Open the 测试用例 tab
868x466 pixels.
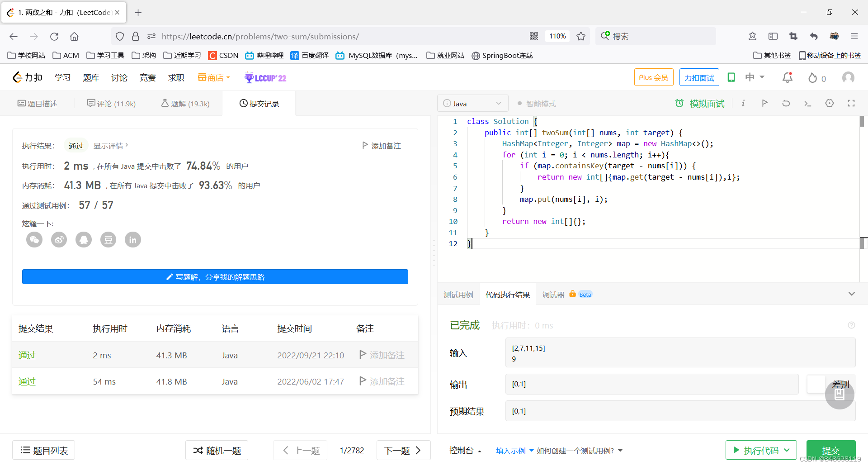(458, 295)
